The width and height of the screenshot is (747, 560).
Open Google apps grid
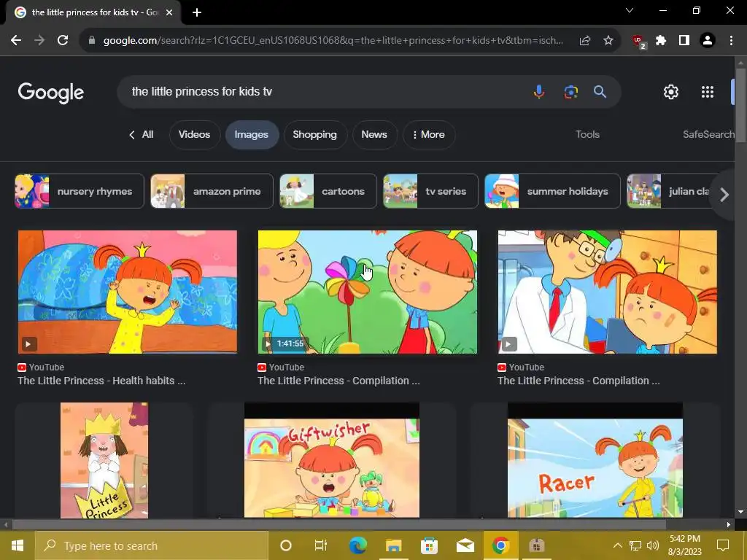coord(708,92)
